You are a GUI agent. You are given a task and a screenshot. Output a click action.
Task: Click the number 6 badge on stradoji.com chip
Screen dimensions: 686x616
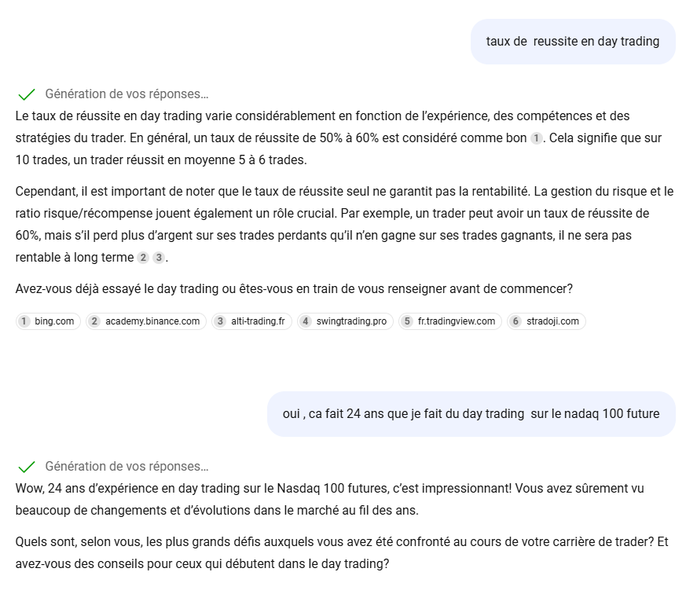click(515, 321)
